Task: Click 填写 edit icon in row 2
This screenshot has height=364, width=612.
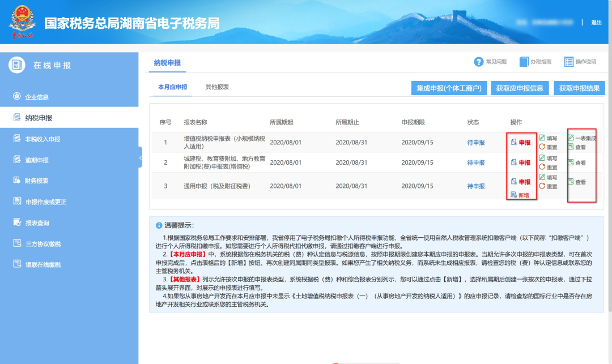Action: click(542, 159)
